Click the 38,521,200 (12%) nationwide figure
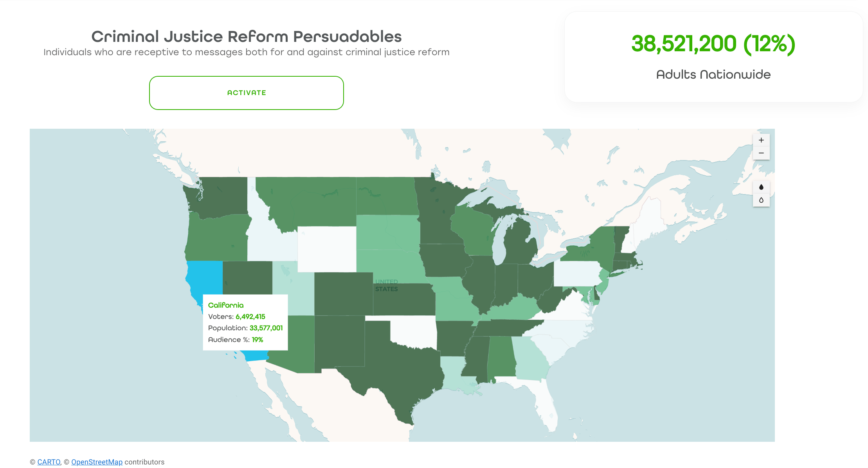 [x=713, y=43]
